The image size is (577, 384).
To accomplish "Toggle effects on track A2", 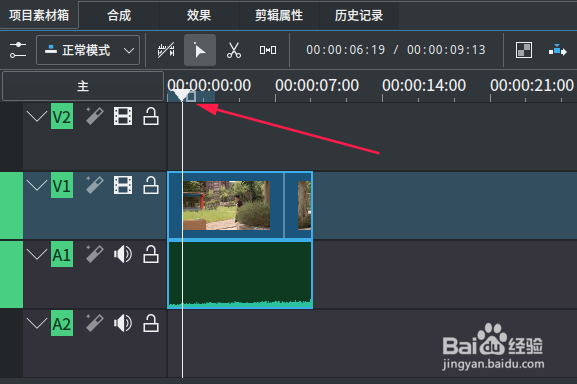I will point(94,323).
